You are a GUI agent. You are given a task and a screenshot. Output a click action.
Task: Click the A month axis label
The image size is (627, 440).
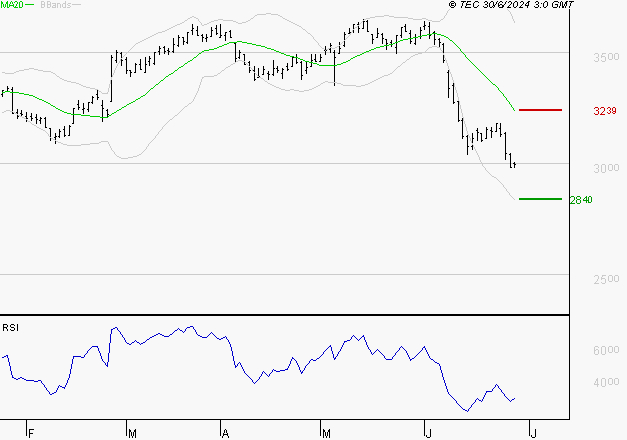[226, 433]
